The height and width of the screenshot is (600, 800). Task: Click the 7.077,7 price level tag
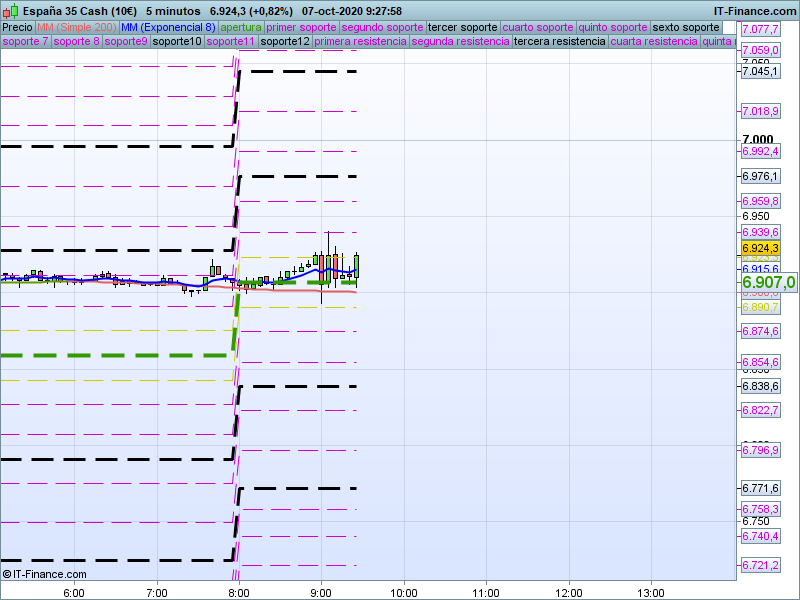click(760, 29)
